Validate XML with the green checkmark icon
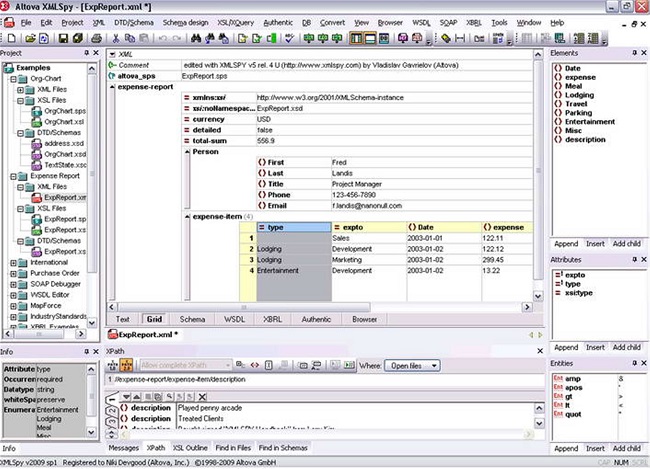The image size is (650, 469). pos(257,39)
